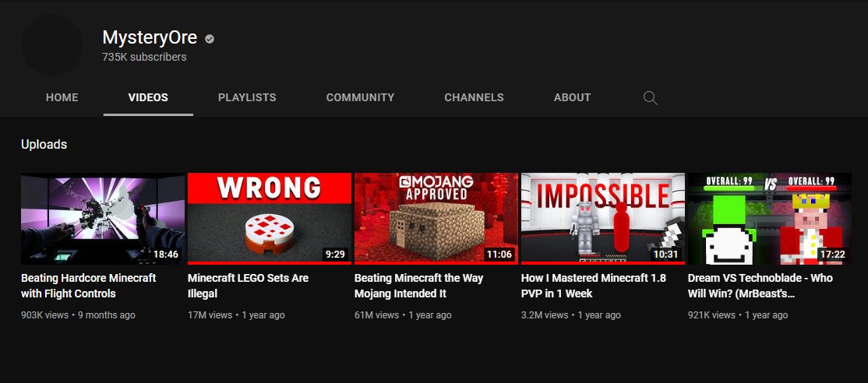This screenshot has height=383, width=868.
Task: Open the PLAYLISTS tab
Action: pyautogui.click(x=247, y=98)
